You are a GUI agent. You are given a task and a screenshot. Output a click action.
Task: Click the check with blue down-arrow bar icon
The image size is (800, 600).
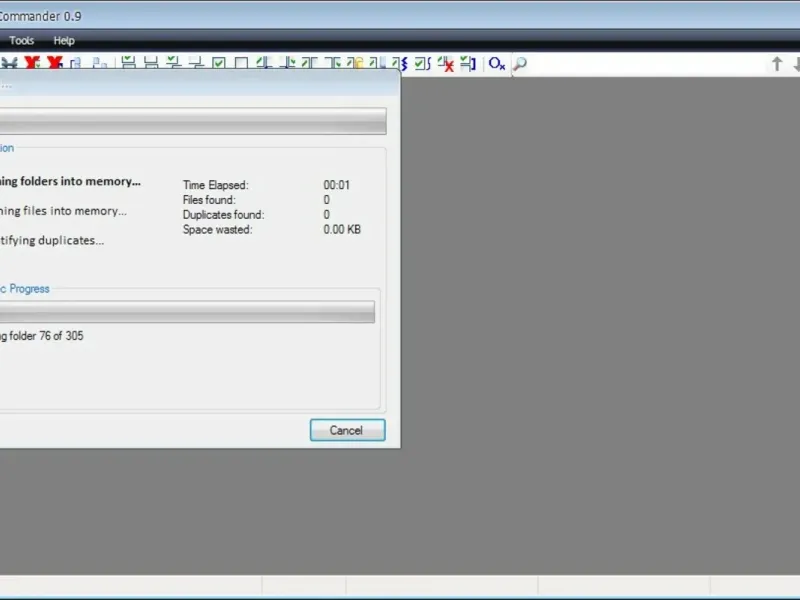[264, 63]
